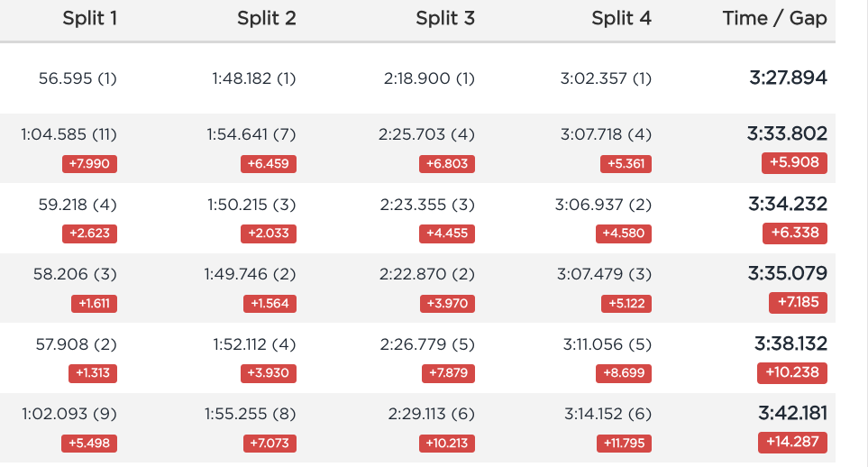Image resolution: width=868 pixels, height=467 pixels.
Task: Click the +2.623 split badge
Action: coord(89,233)
